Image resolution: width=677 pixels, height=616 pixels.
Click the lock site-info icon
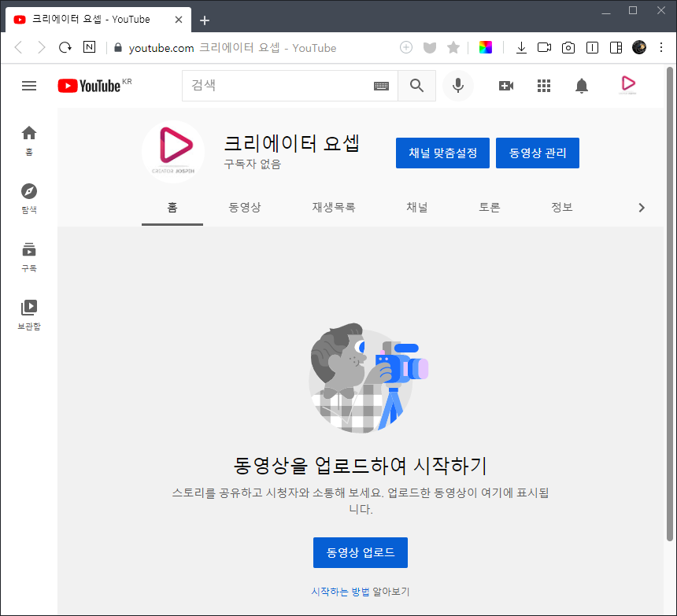(x=118, y=47)
